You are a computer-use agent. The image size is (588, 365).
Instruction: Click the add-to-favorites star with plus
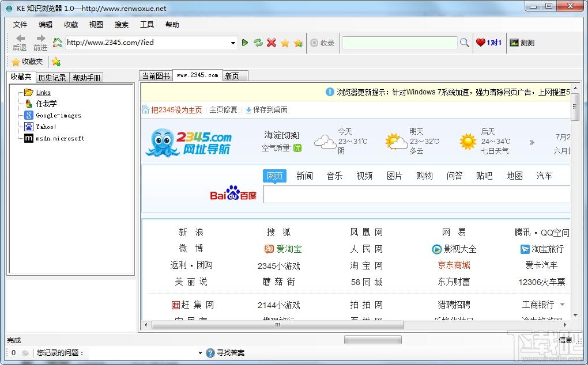pyautogui.click(x=298, y=43)
